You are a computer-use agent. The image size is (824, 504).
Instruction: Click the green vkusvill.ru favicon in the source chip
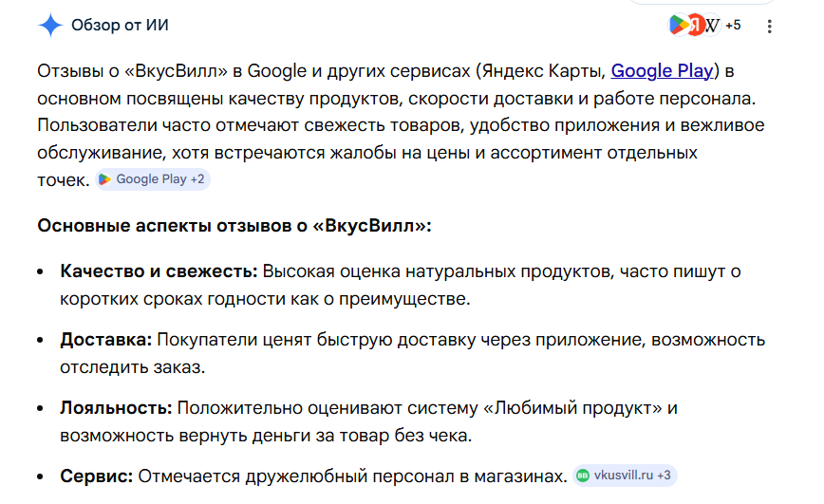click(582, 476)
